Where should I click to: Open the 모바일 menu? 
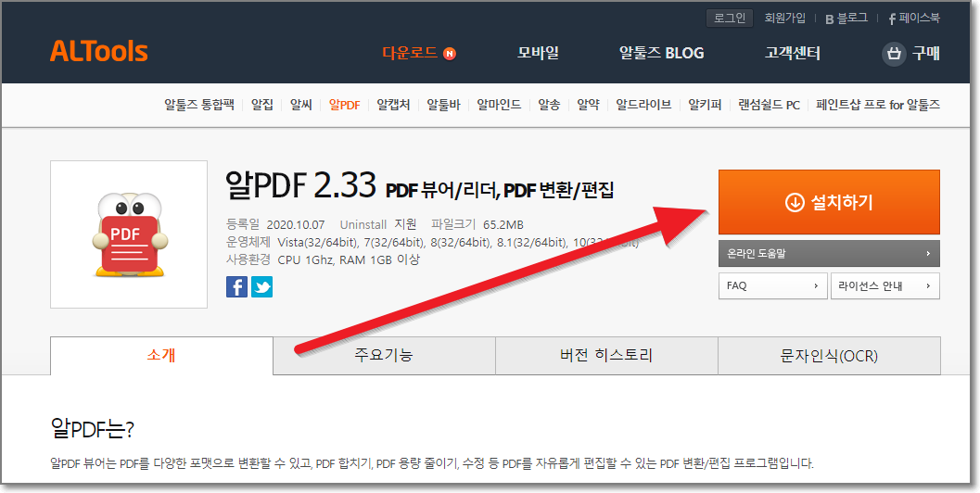pyautogui.click(x=538, y=53)
